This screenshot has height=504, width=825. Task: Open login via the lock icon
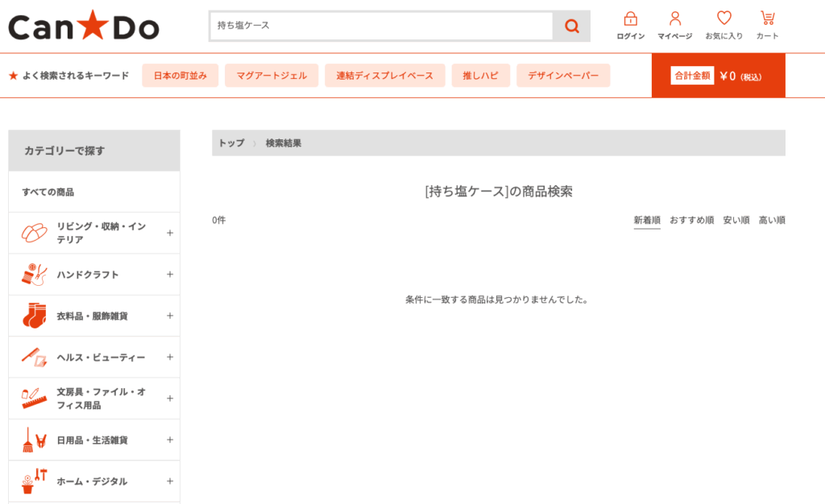click(x=630, y=19)
